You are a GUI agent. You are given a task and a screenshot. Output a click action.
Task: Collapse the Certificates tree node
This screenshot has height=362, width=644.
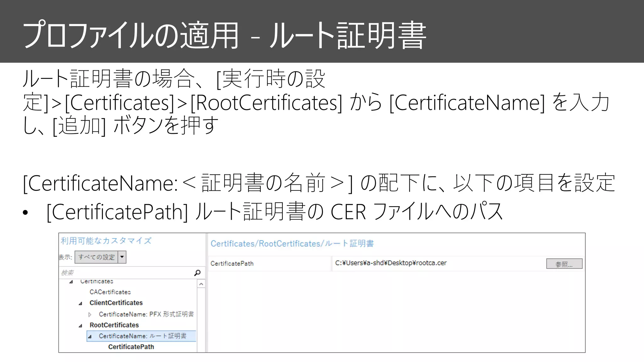point(71,282)
